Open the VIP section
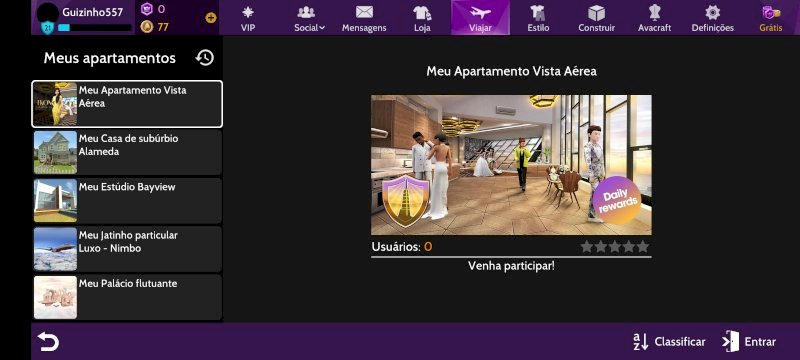Screen dimensions: 800x360 pyautogui.click(x=248, y=18)
